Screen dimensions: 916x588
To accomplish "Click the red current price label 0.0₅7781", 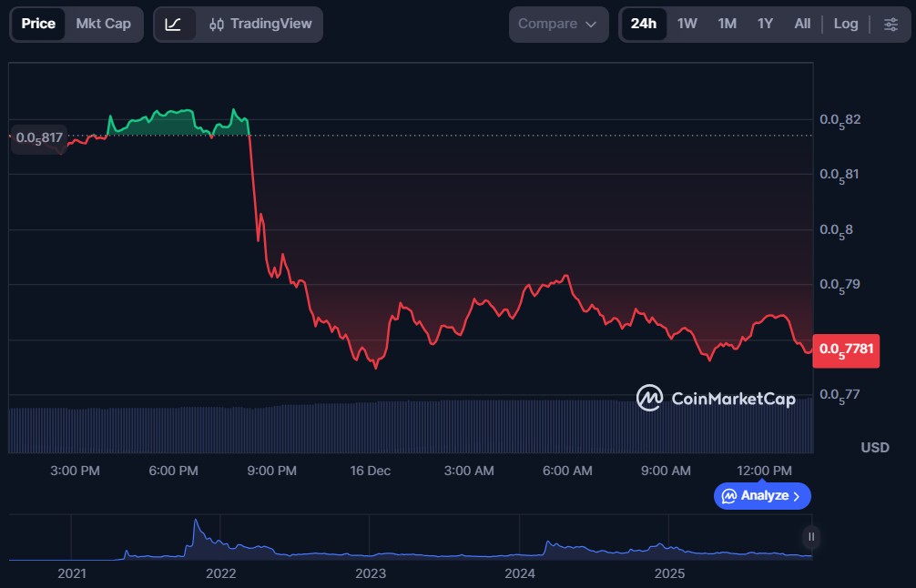I will [848, 350].
